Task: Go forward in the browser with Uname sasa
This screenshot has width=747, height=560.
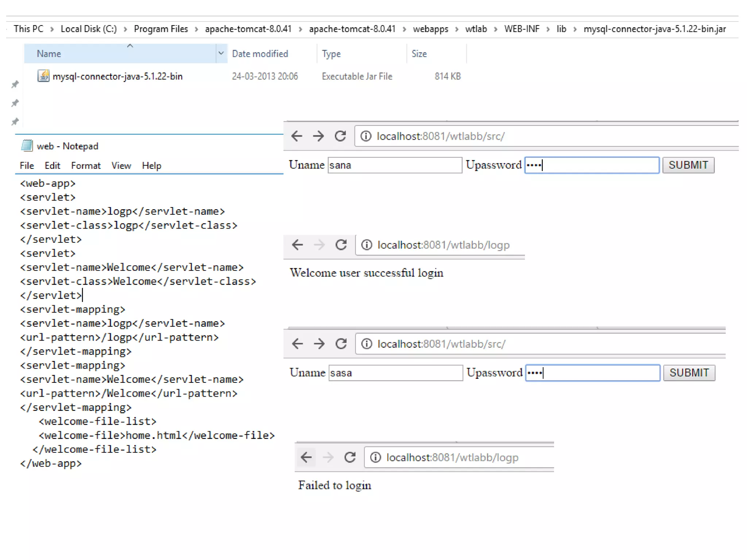Action: click(319, 343)
